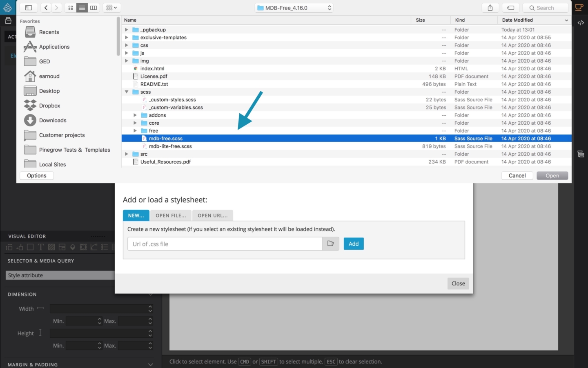Increase the Width value with the stepper
Screen dimensions: 588x368
[150, 307]
